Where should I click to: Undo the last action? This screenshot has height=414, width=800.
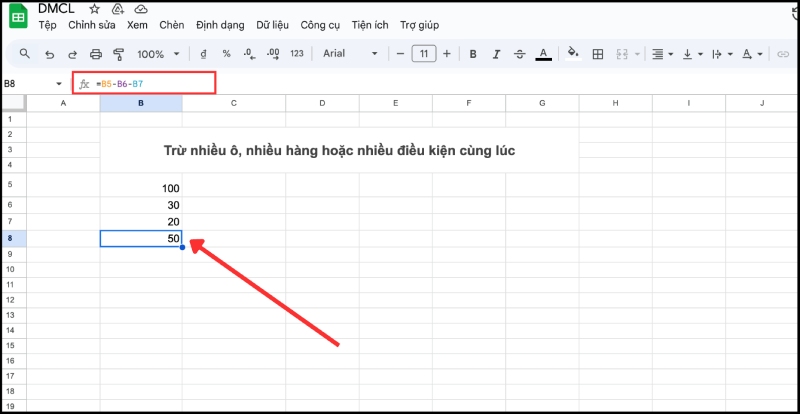point(49,54)
